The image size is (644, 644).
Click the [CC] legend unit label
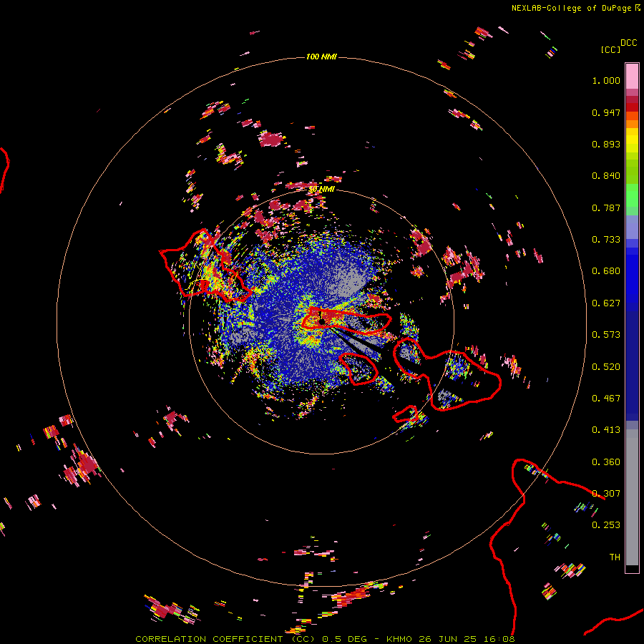[x=610, y=49]
